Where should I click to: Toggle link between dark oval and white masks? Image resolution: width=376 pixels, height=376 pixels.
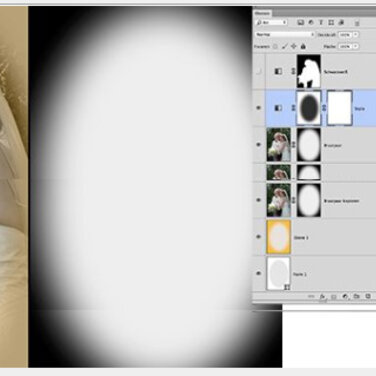(x=324, y=108)
